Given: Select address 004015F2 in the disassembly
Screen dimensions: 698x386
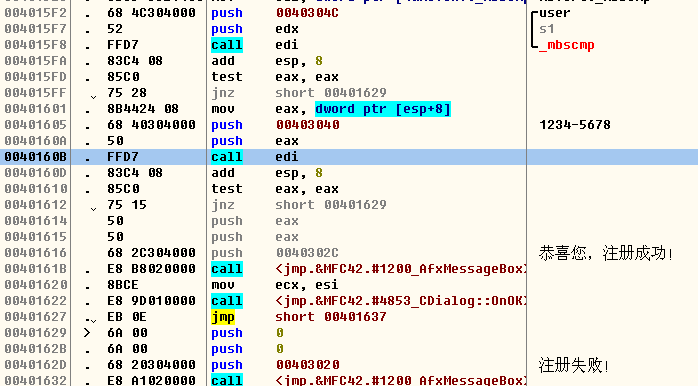Looking at the screenshot, I should coord(35,13).
